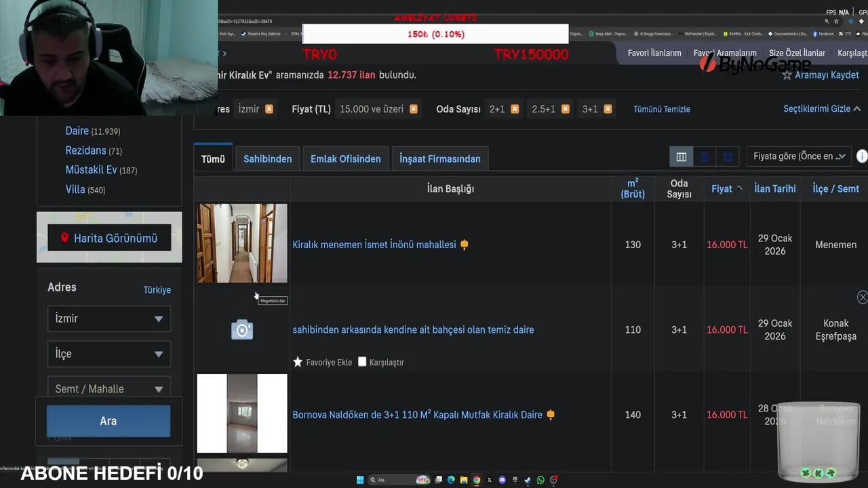Viewport: 868px width, 488px height.
Task: Click the orange tag icon on Menemen listing
Action: click(465, 245)
